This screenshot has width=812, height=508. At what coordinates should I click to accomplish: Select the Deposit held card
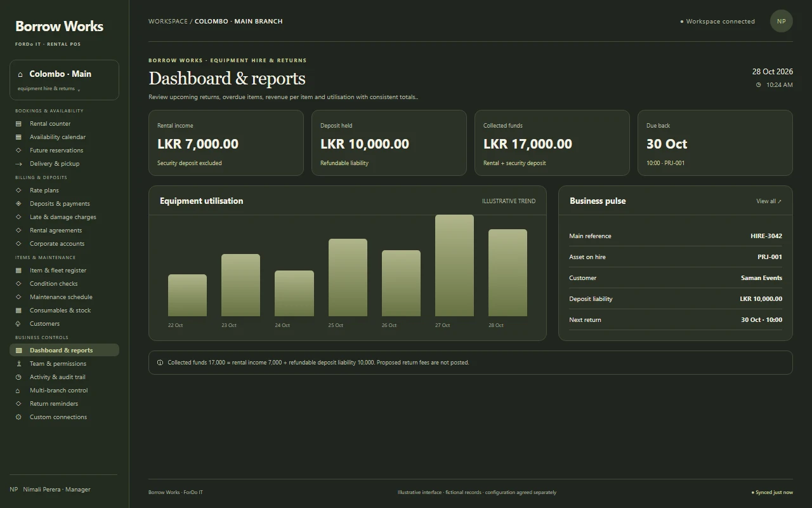pos(389,143)
